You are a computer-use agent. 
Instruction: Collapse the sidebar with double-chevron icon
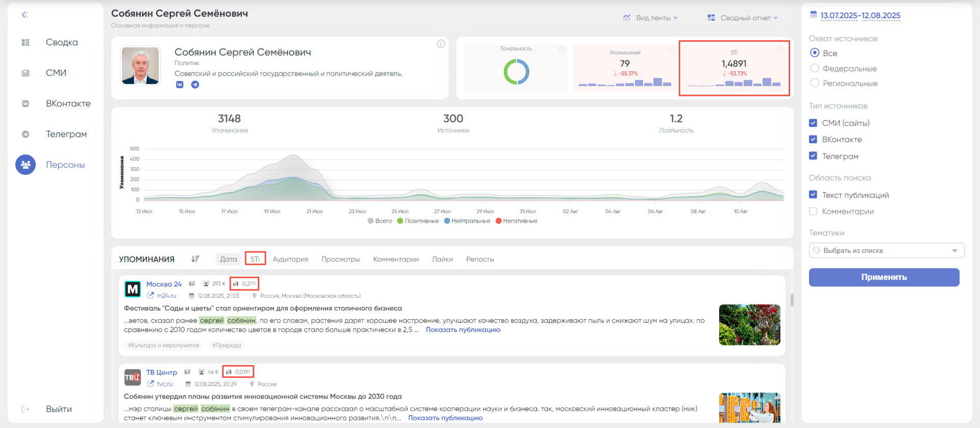24,15
